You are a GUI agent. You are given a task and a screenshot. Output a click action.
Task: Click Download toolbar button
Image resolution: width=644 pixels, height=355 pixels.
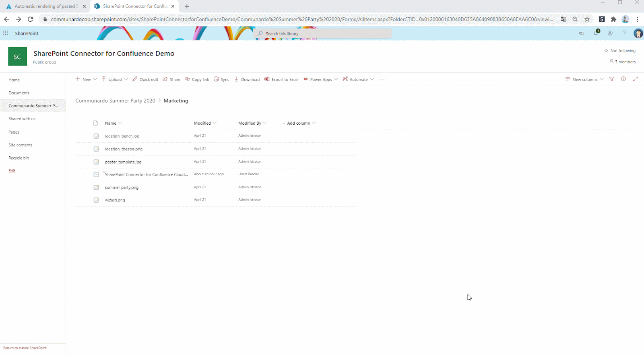pos(247,79)
